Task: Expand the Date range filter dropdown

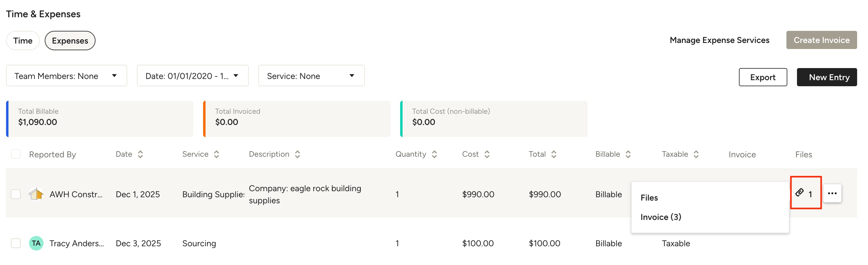Action: click(x=193, y=76)
